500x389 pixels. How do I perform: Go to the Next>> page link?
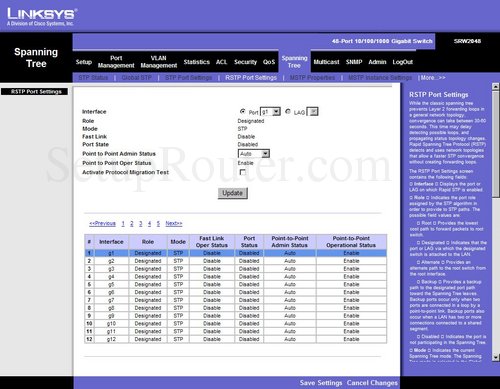174,223
